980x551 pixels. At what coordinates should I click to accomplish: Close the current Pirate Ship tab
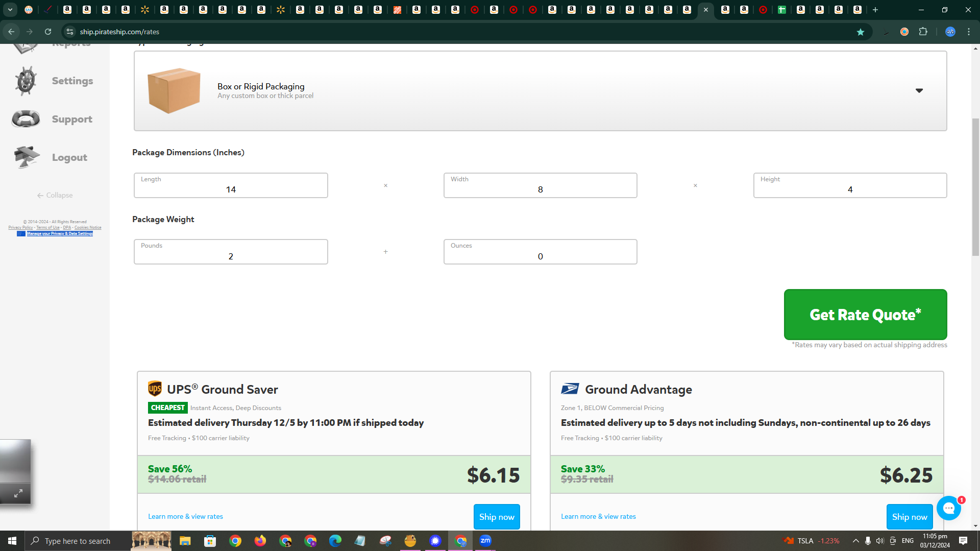(706, 10)
